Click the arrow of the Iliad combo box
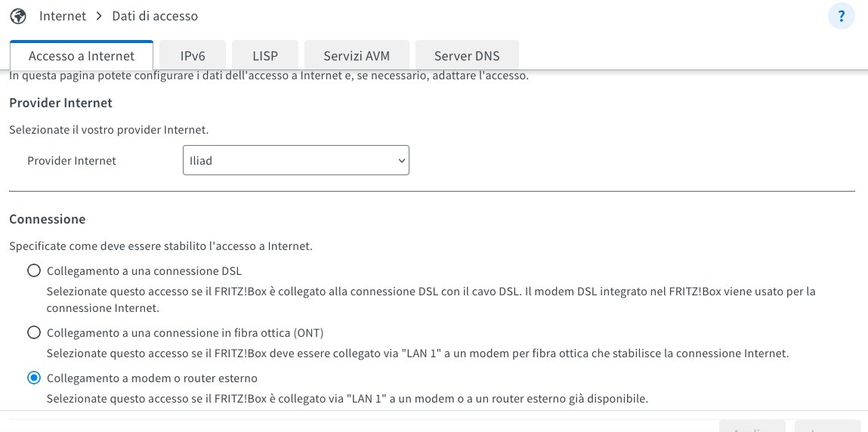 [400, 161]
